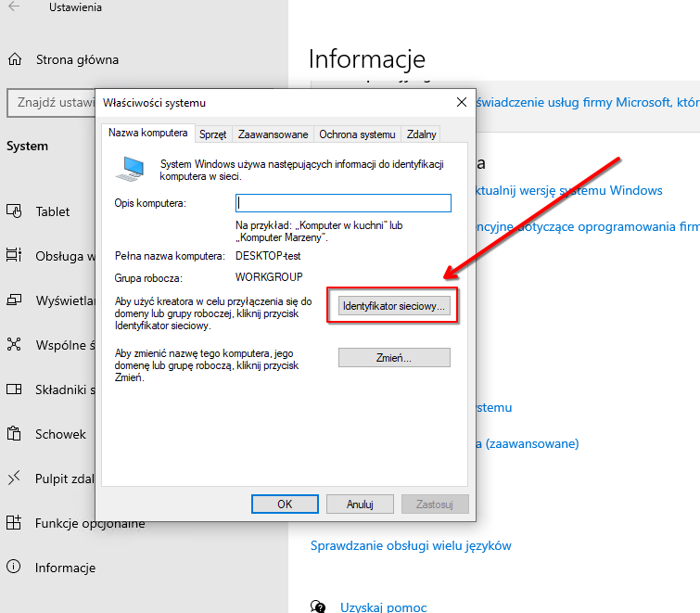Select the Zdalny tab
Screen dimensions: 700x613
pyautogui.click(x=422, y=134)
